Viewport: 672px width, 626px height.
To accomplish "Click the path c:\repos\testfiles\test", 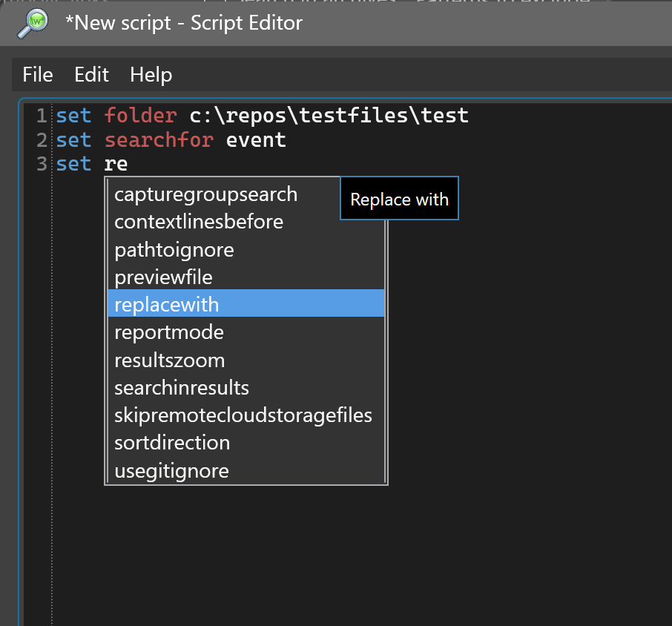I will tap(329, 115).
